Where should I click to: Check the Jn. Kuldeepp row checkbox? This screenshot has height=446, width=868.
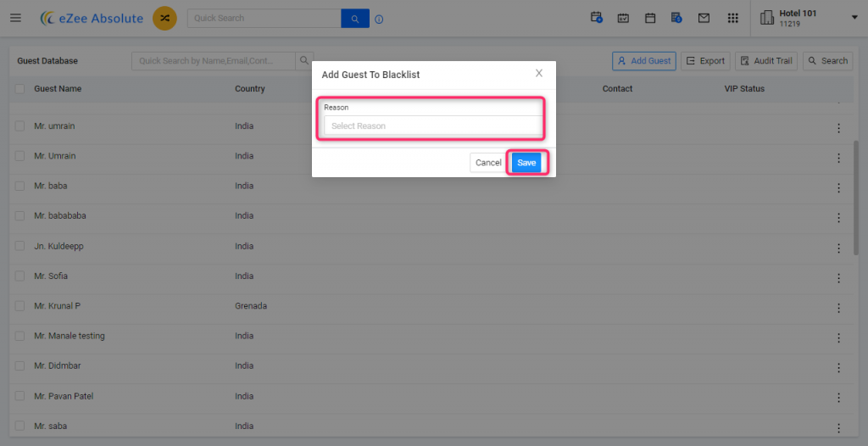[20, 246]
